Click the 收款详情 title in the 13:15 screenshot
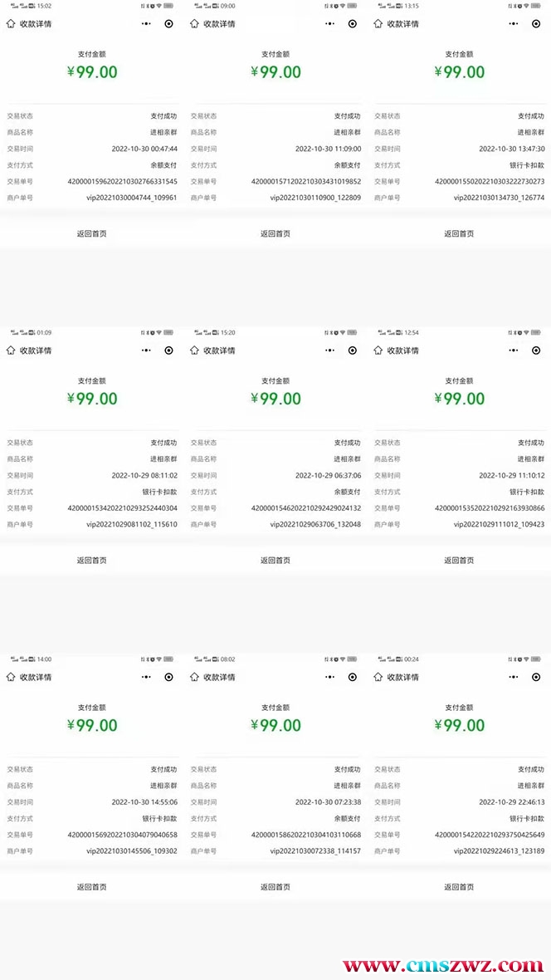 pyautogui.click(x=403, y=24)
